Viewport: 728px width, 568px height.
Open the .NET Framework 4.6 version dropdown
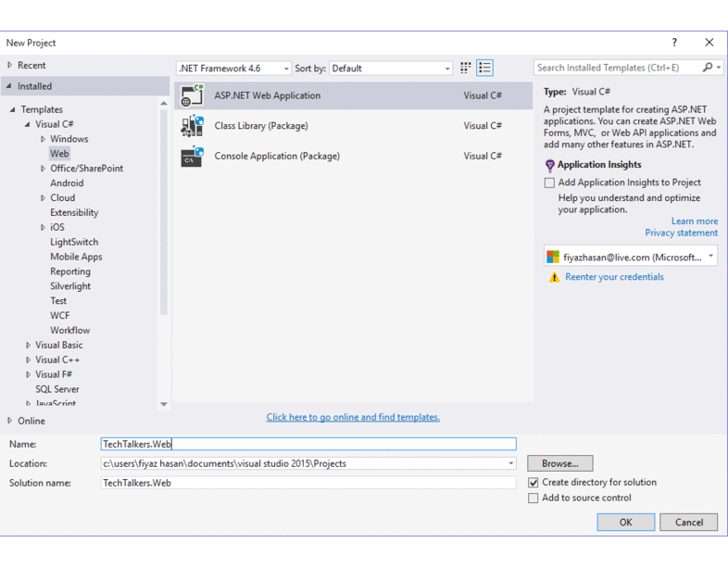[233, 69]
